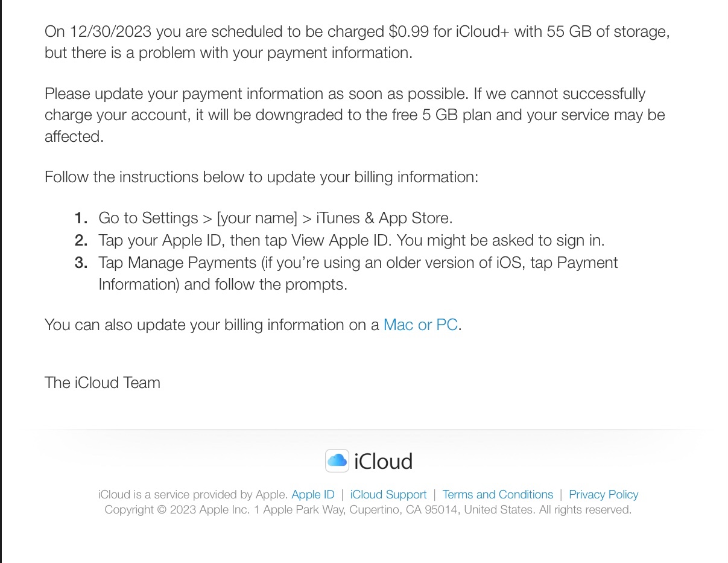Click the Follow the instructions below line
728x563 pixels.
261,177
